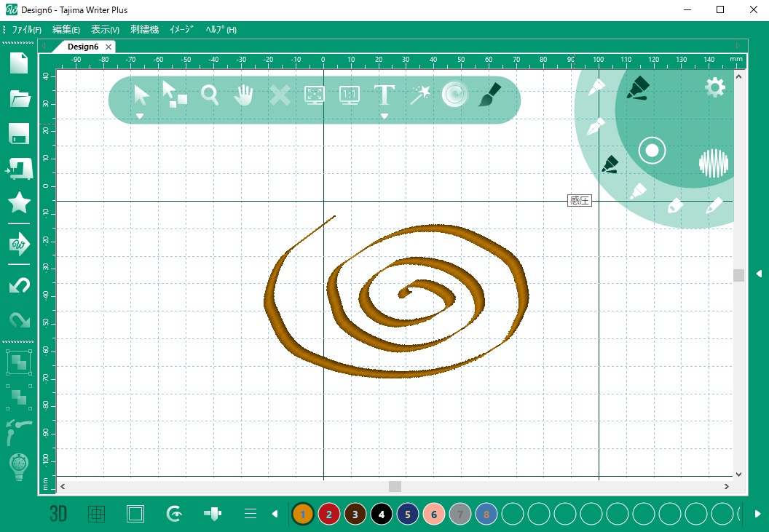The image size is (769, 532).
Task: Expand the selection tool dropdown arrow
Action: 140,116
